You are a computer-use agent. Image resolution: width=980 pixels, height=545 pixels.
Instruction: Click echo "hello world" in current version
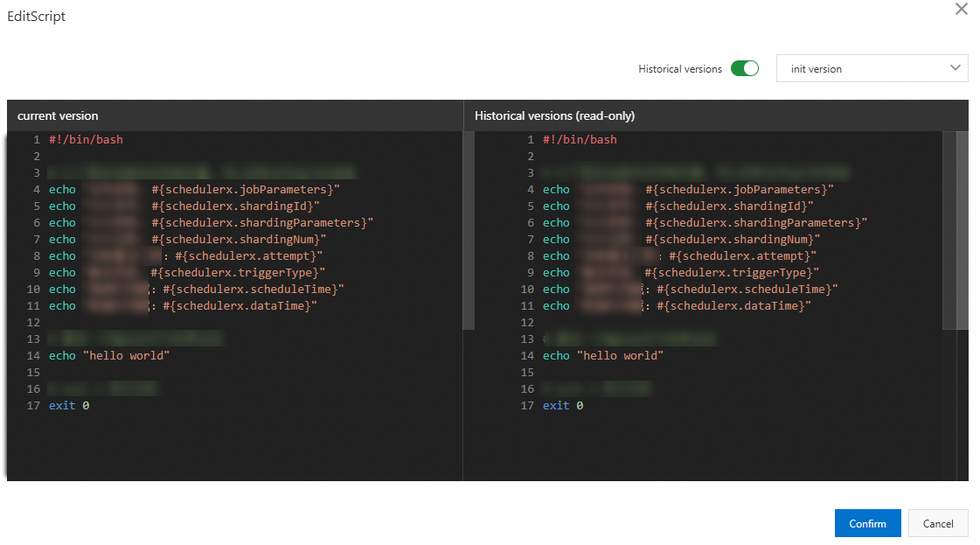point(109,355)
